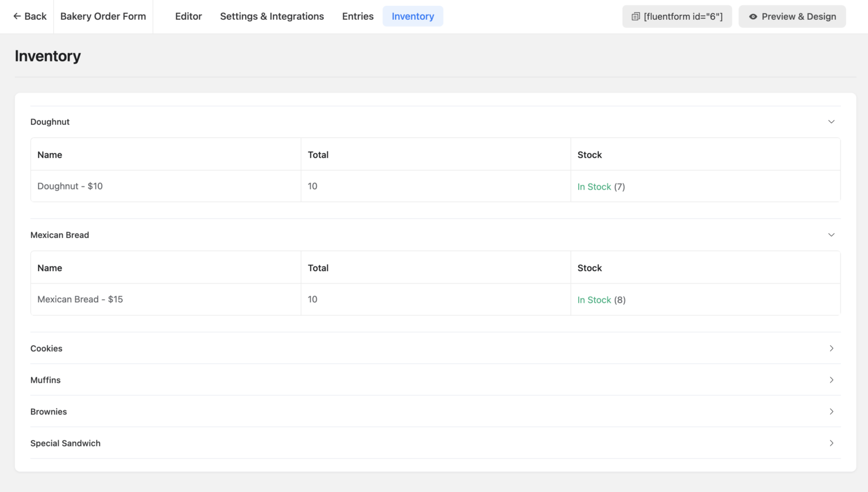This screenshot has width=868, height=492.
Task: Click the Brownies row label
Action: click(x=49, y=412)
